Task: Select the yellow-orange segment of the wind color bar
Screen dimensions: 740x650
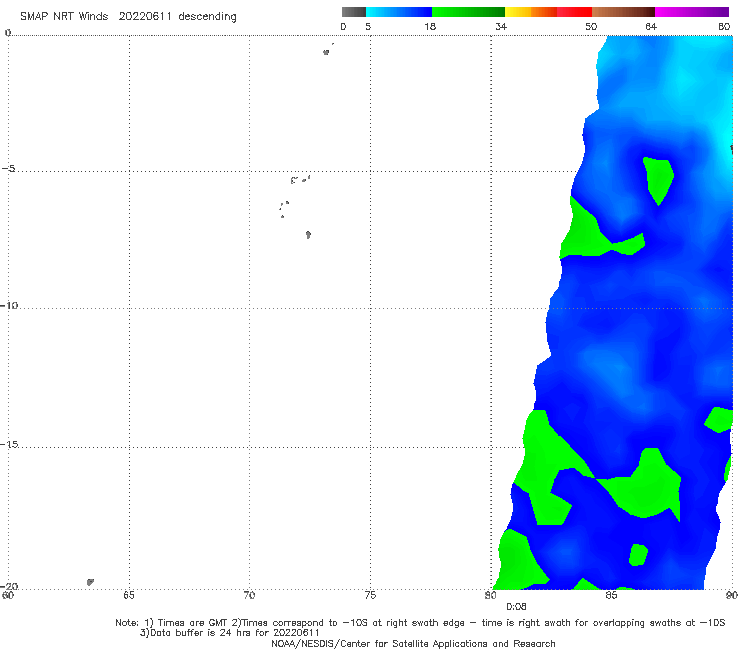Action: (530, 12)
